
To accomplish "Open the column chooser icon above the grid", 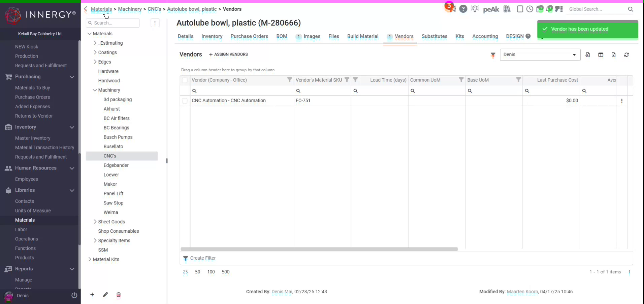I will coord(601,54).
